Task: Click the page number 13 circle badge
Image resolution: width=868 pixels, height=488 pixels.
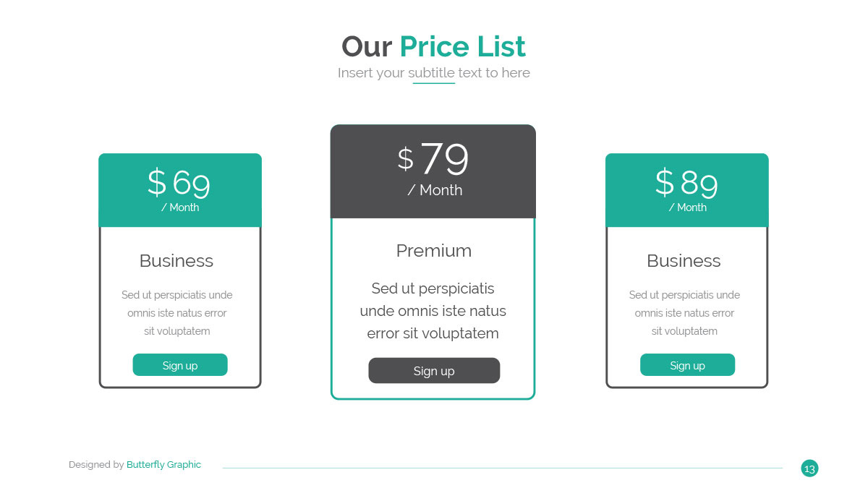Action: 809,468
